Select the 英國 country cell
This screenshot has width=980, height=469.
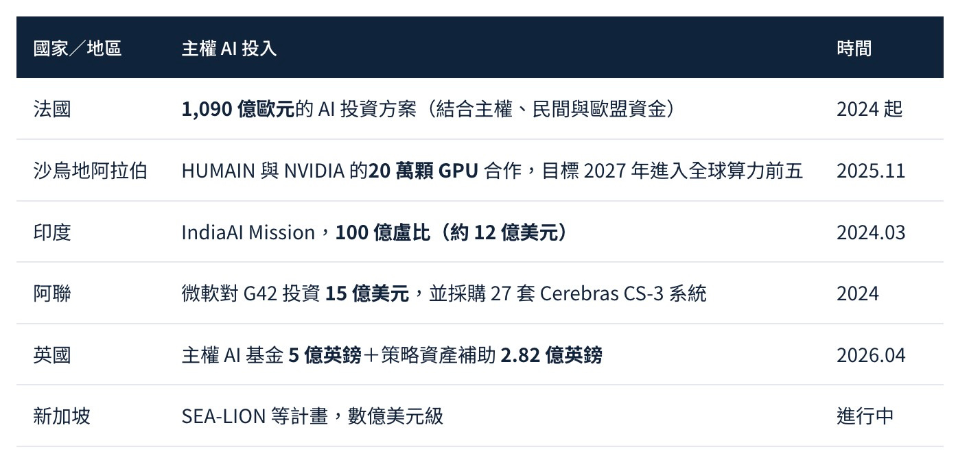click(52, 355)
